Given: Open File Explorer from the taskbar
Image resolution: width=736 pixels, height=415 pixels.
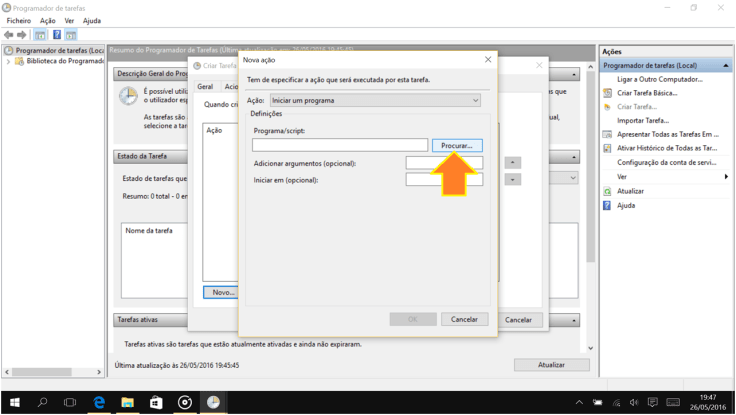Looking at the screenshot, I should click(128, 402).
